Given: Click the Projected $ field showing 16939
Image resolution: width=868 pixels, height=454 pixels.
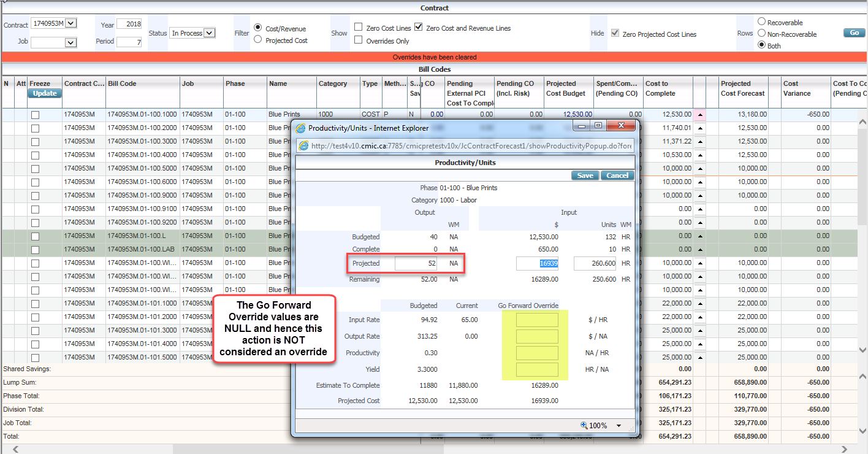Looking at the screenshot, I should click(537, 263).
